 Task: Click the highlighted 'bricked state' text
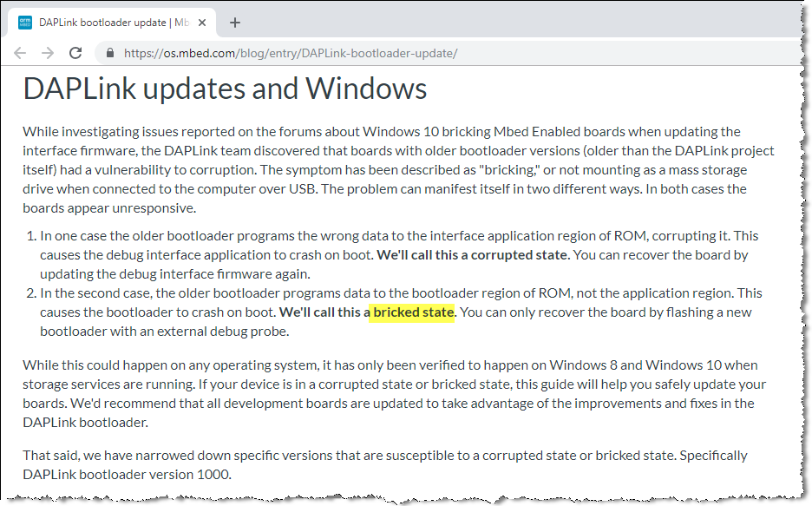(413, 312)
